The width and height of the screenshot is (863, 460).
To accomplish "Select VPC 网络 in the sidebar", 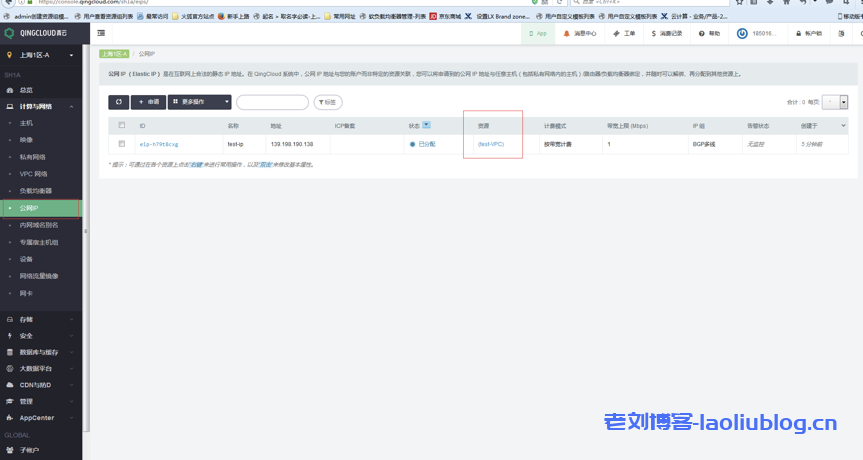I will [x=33, y=174].
